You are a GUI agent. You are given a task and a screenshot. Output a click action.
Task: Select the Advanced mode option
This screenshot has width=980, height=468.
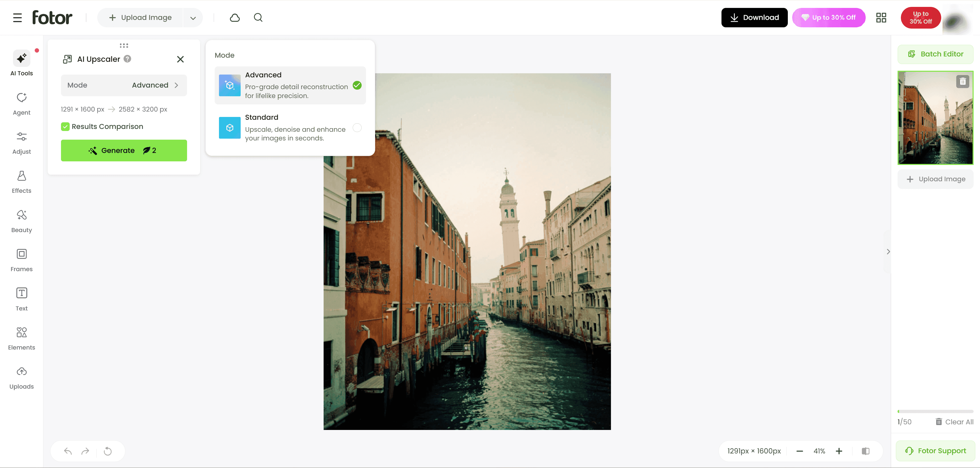(290, 85)
